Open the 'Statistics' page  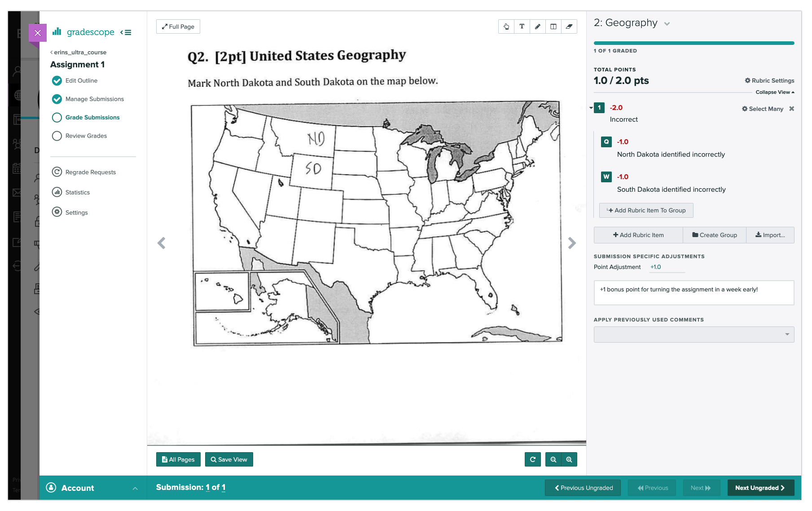pos(77,192)
